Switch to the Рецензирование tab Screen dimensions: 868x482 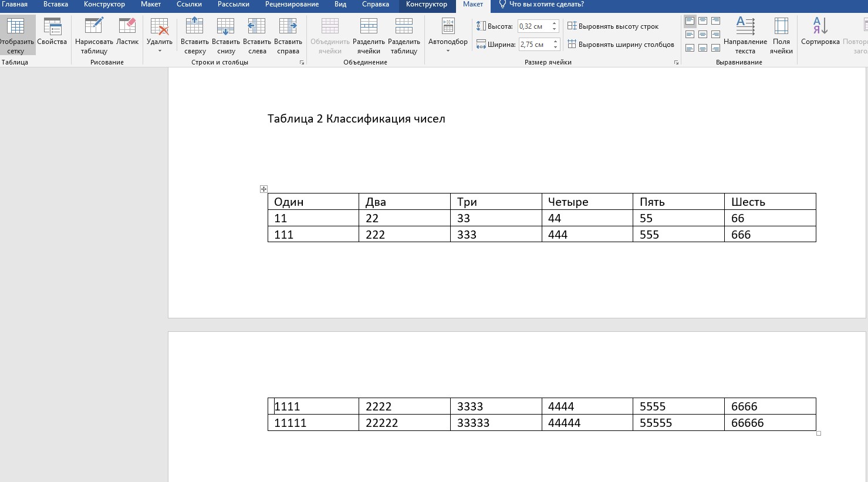pyautogui.click(x=292, y=5)
